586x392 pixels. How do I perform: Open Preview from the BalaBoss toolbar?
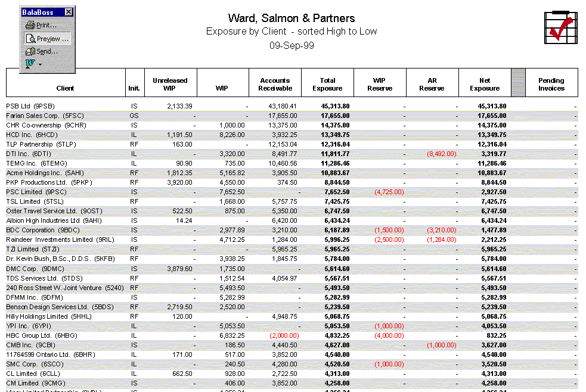pyautogui.click(x=47, y=39)
